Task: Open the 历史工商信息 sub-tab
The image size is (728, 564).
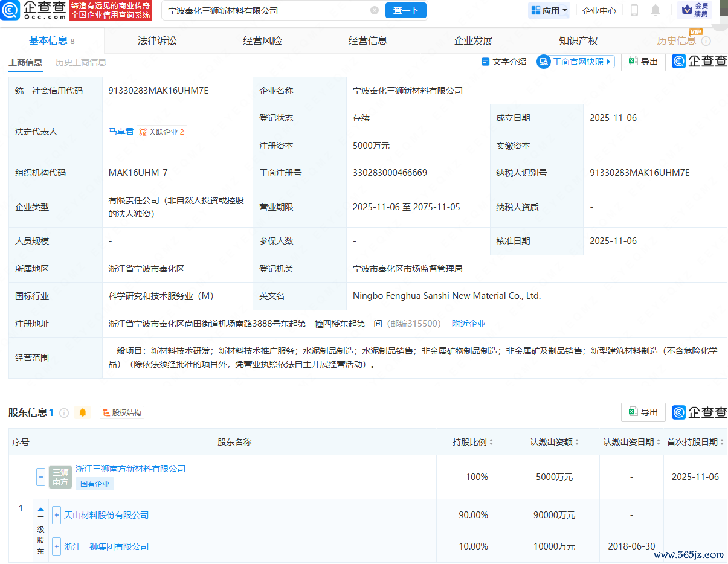Action: coord(80,62)
